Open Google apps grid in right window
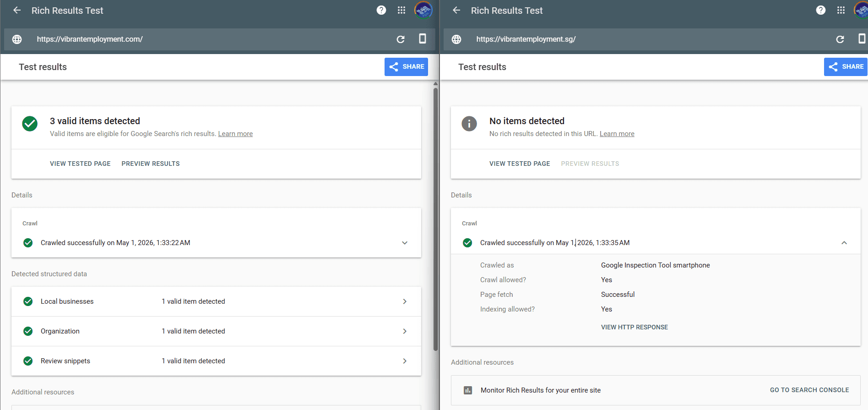 coord(841,10)
